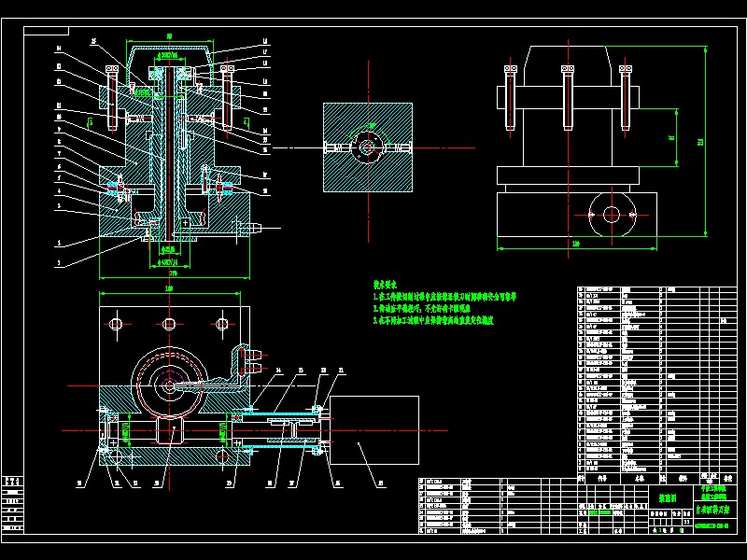Select the second numbered technical requirement line

click(x=422, y=309)
